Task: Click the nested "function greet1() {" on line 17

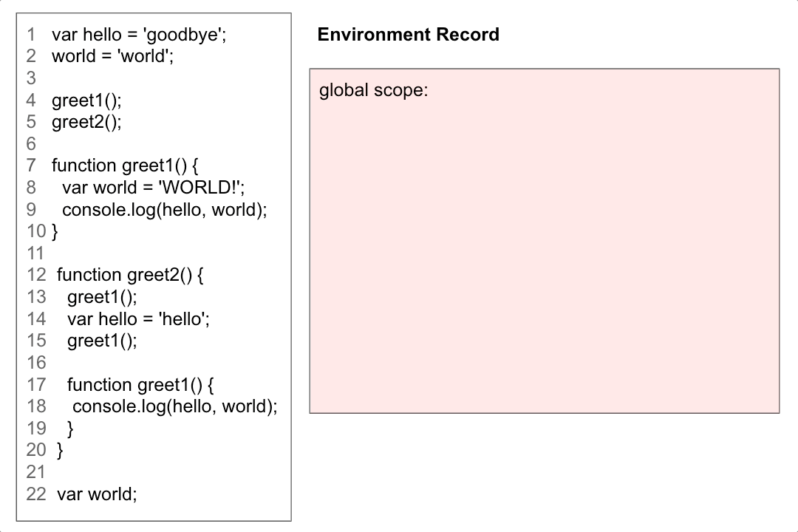Action: 140,385
